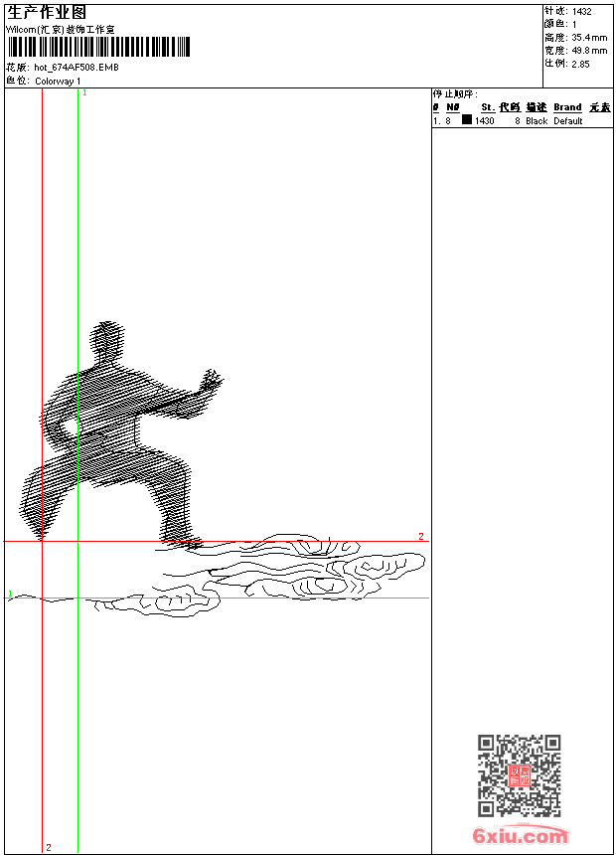Viewport: 616px width, 855px height.
Task: Click the Colorway 1 label
Action: click(58, 81)
